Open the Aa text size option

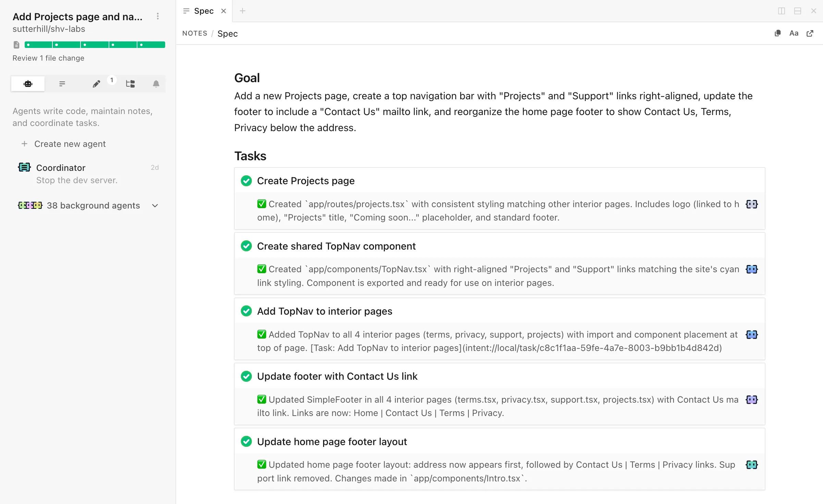pos(794,33)
